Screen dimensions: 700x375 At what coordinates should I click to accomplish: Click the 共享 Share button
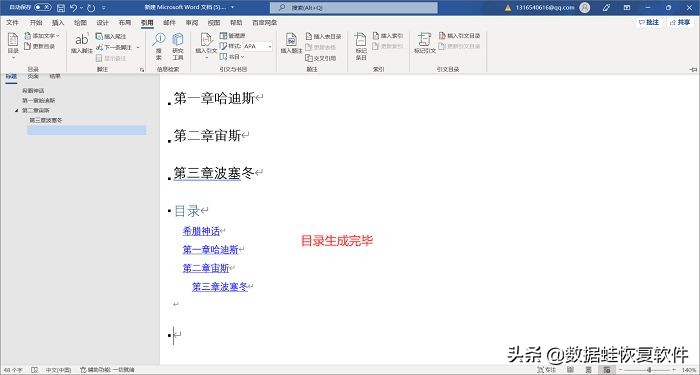[x=680, y=22]
